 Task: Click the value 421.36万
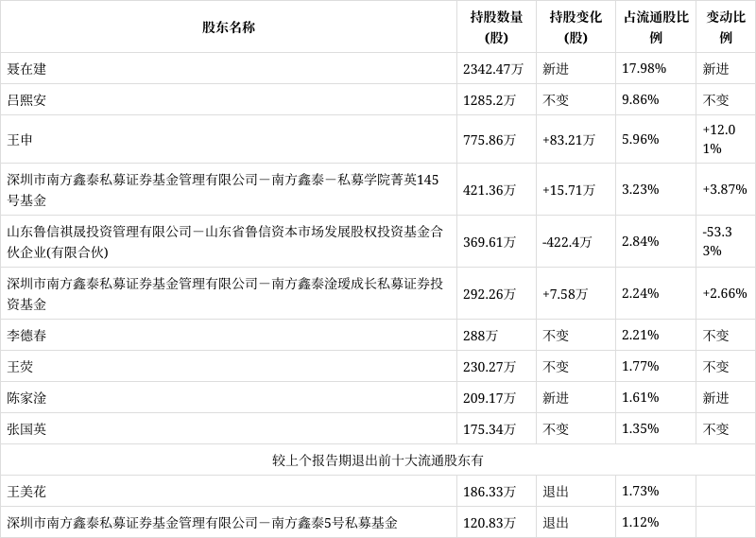(x=489, y=190)
